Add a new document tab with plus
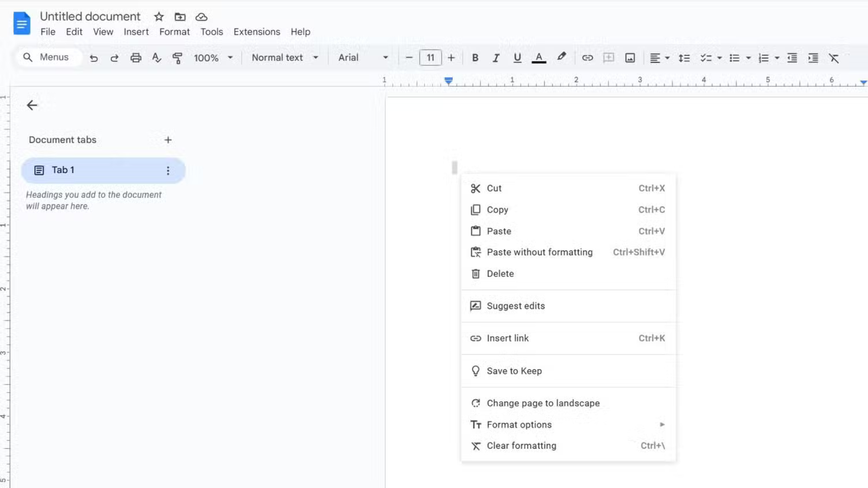Viewport: 868px width, 488px height. [x=168, y=140]
